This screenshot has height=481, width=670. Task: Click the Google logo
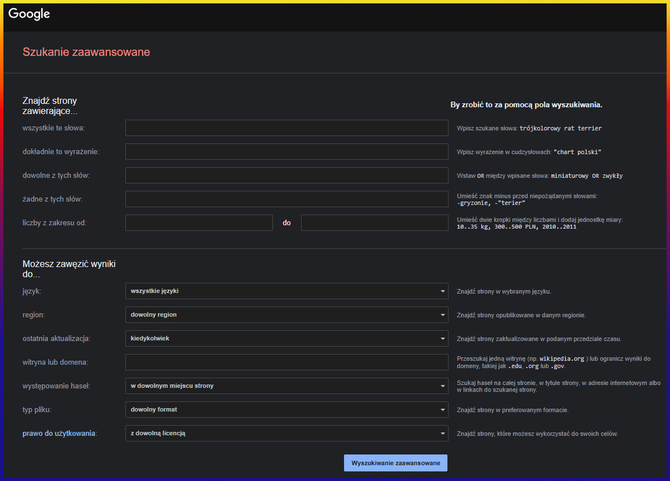[29, 14]
